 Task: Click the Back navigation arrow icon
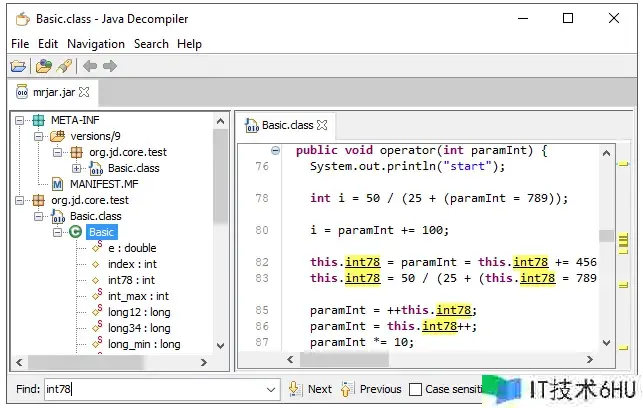[x=90, y=66]
